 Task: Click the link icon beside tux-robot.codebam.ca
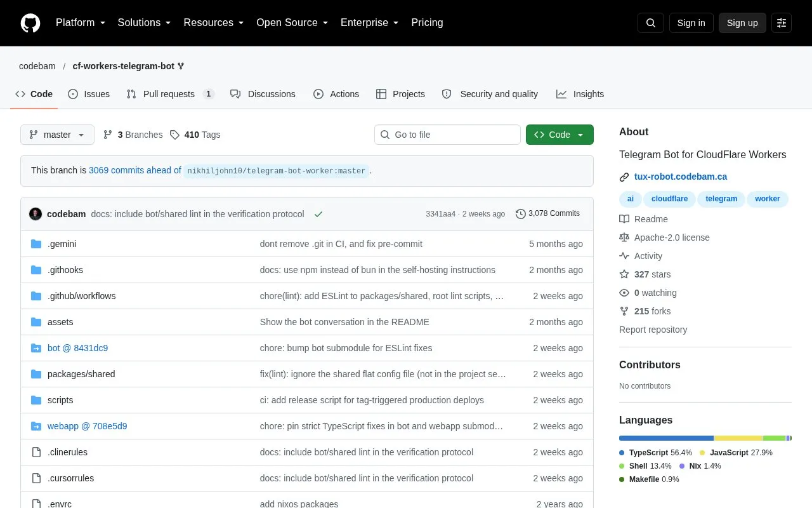624,177
